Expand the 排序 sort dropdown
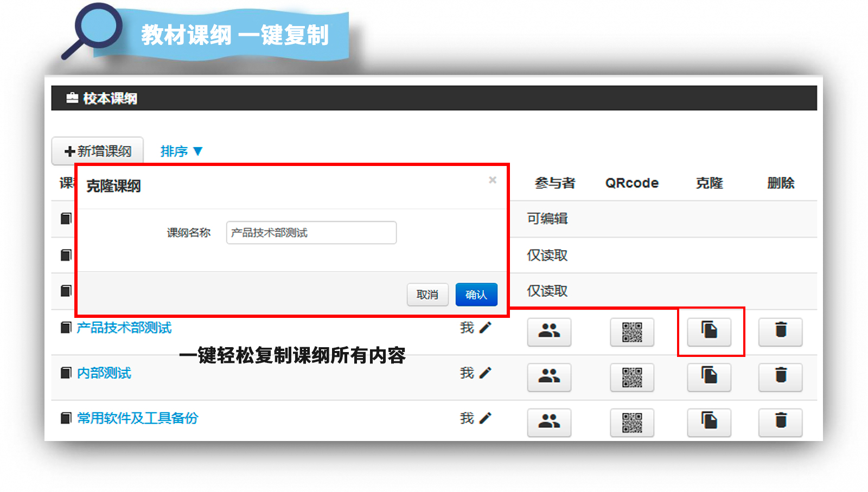 (181, 151)
